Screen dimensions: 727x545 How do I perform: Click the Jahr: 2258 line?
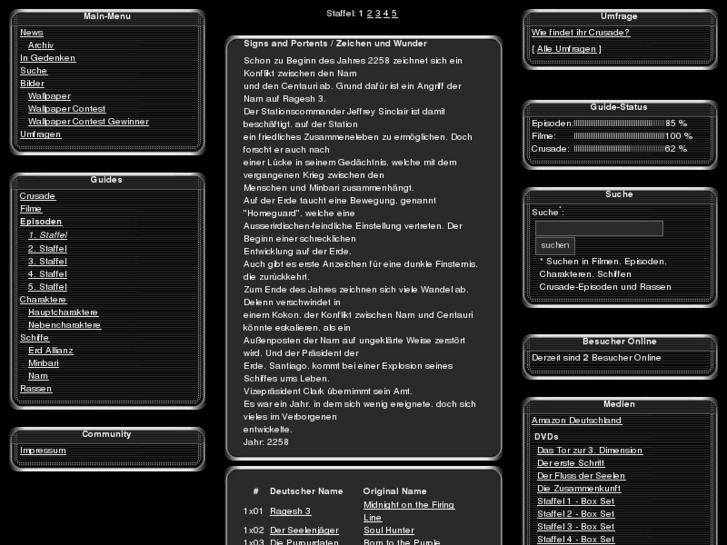tap(266, 442)
